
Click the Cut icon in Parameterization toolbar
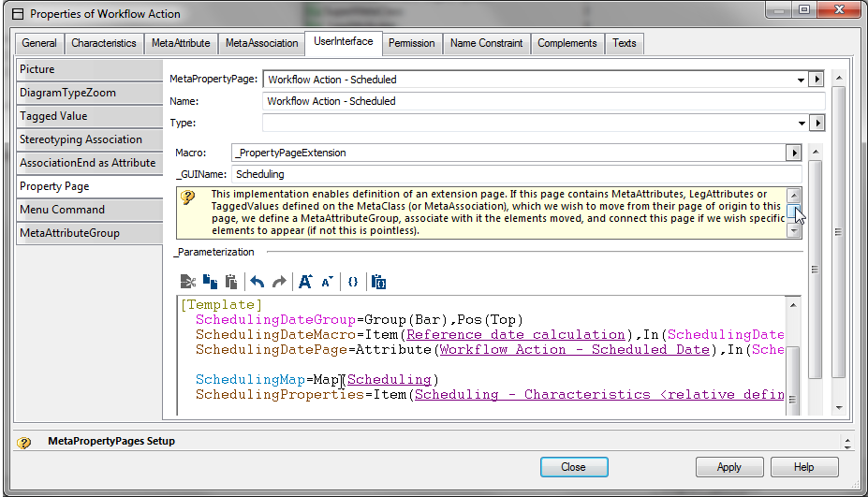[x=187, y=281]
